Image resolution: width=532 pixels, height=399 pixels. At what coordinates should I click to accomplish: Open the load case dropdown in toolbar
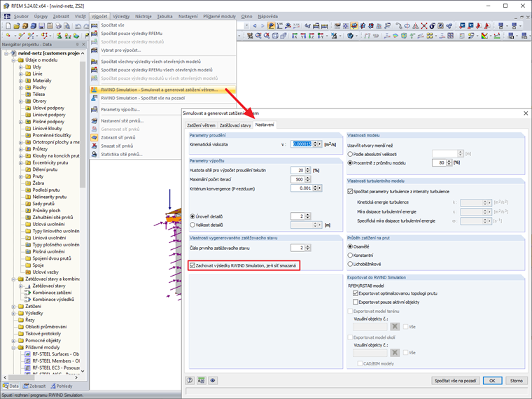coord(246,26)
